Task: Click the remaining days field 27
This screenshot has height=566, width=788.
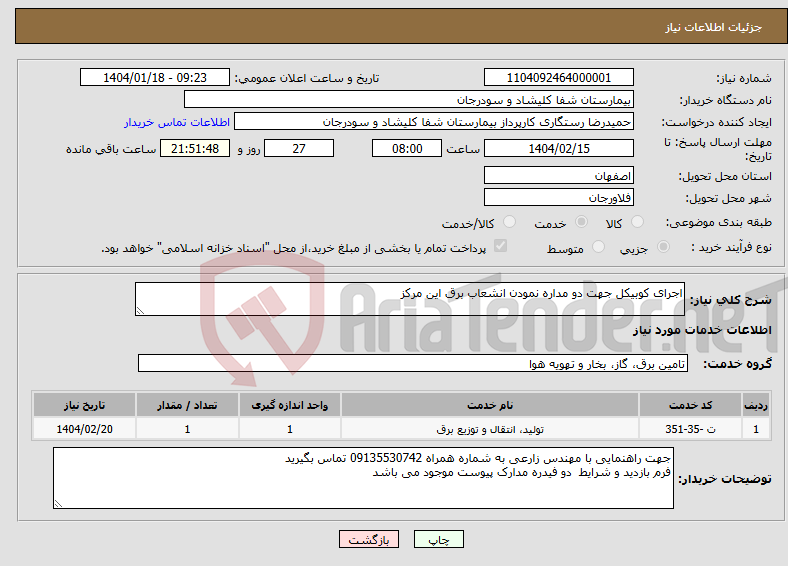Action: pos(299,148)
